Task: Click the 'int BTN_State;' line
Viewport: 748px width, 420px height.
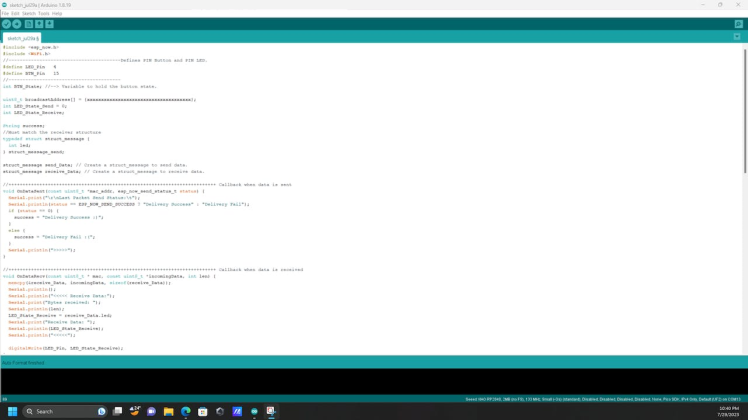Action: (x=80, y=87)
